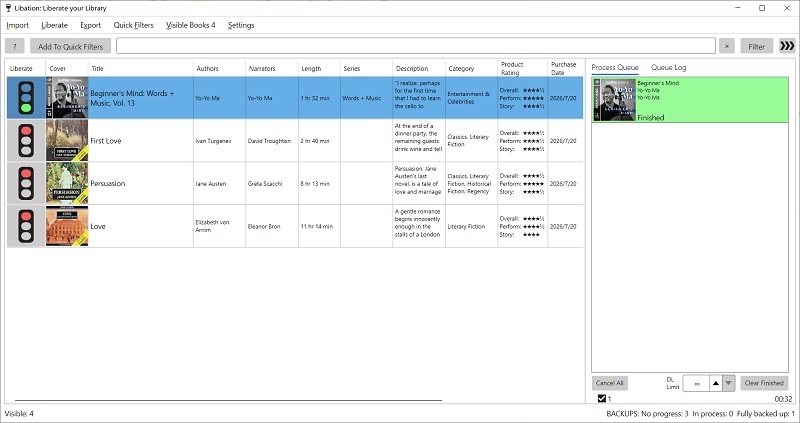
Task: Sort by the Cover column header
Action: [x=67, y=68]
